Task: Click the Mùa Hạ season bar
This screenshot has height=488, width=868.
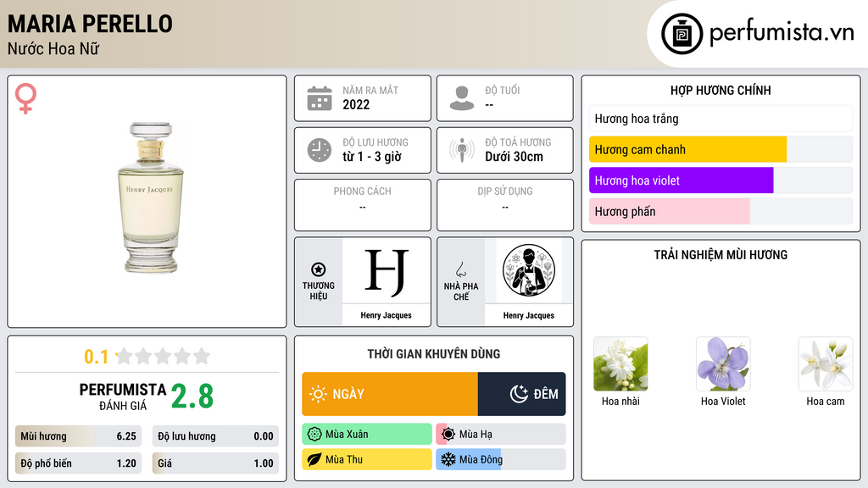Action: [x=500, y=435]
